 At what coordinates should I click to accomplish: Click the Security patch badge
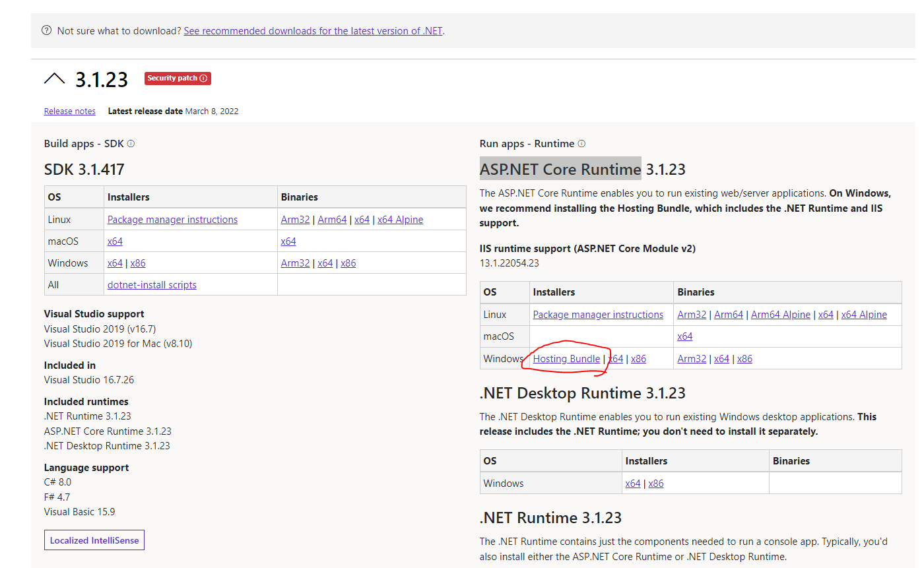tap(178, 79)
